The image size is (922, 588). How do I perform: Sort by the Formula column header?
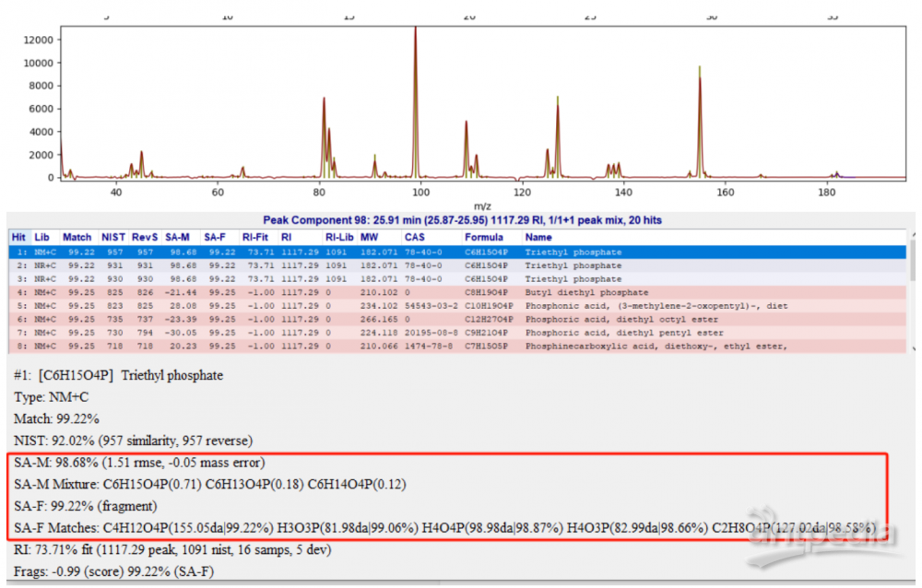(484, 238)
